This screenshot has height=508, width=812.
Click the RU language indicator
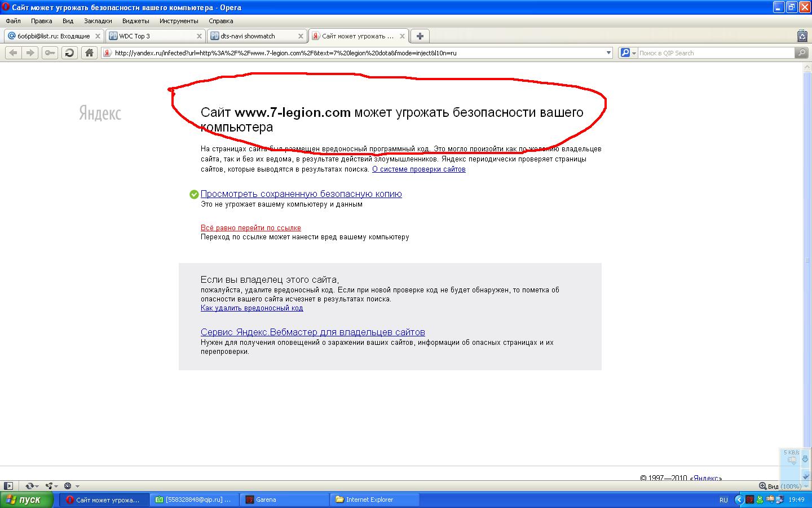[x=723, y=500]
